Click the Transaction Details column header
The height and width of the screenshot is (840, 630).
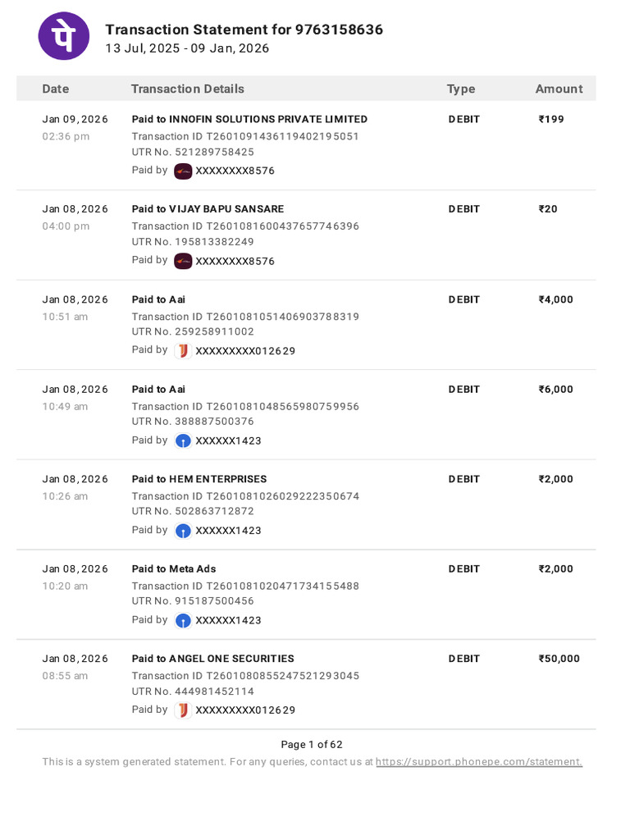188,89
